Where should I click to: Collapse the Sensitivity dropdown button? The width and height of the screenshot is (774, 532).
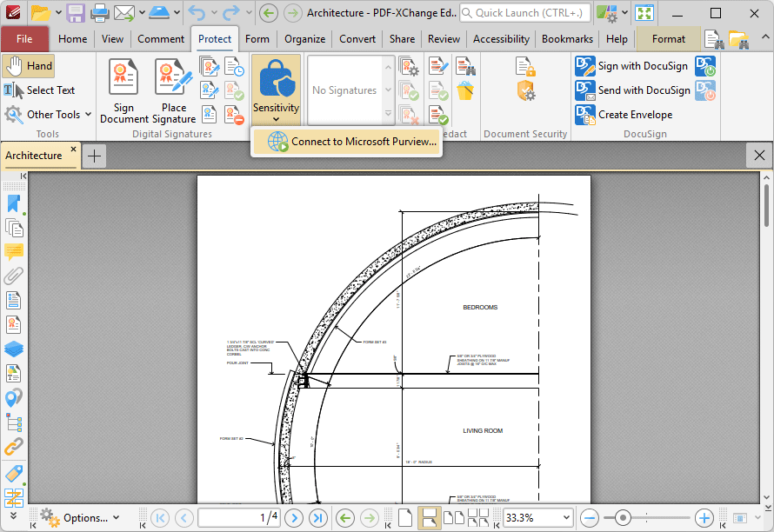tap(276, 90)
